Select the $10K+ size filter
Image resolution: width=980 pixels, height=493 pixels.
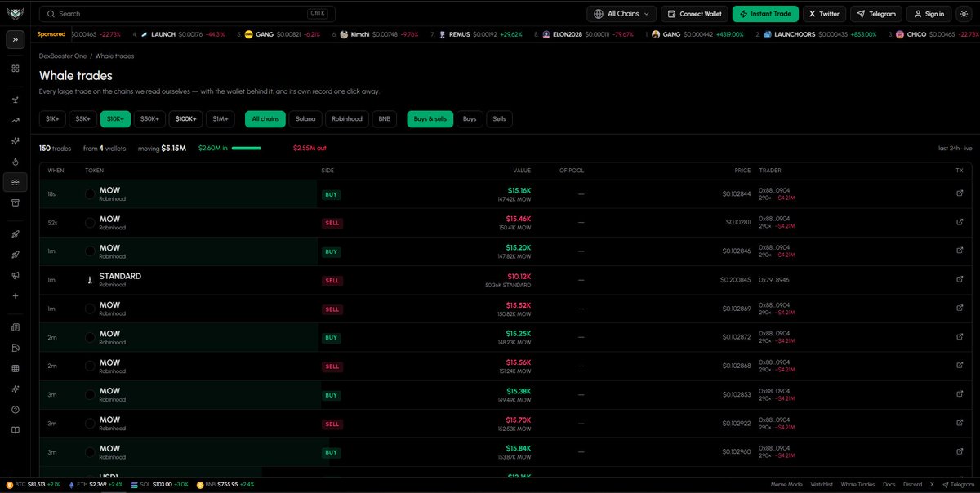115,119
